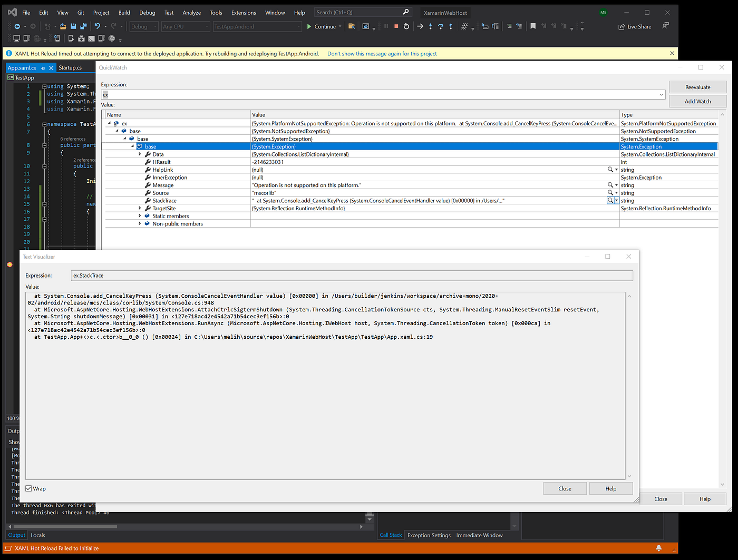Viewport: 738px width, 560px height.
Task: Click the Text Visualizer vertical scrollbar
Action: click(x=629, y=386)
